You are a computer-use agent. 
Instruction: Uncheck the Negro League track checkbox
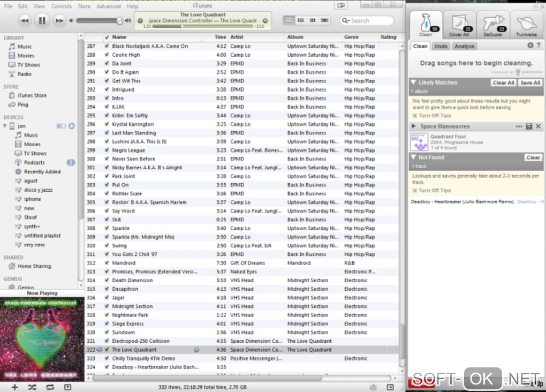107,150
